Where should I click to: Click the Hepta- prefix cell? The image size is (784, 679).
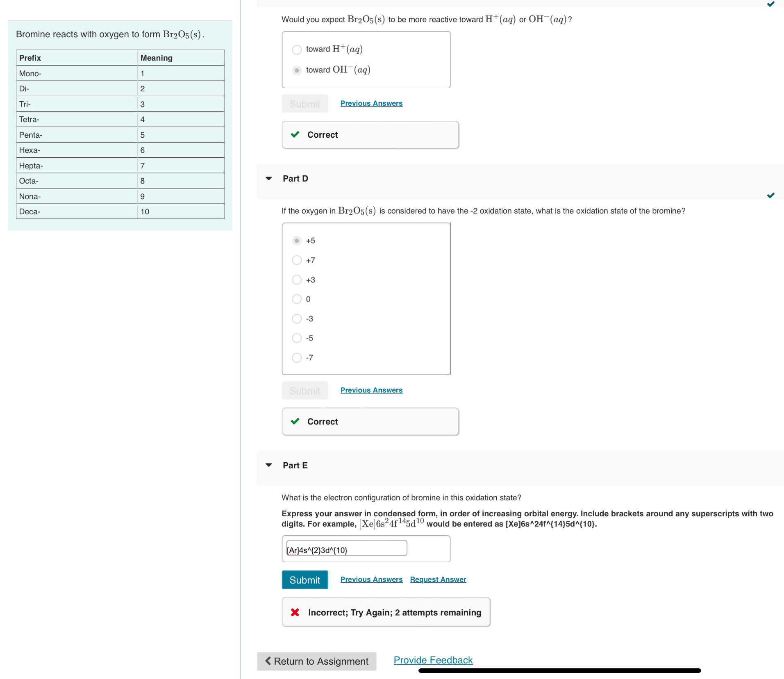pyautogui.click(x=77, y=166)
